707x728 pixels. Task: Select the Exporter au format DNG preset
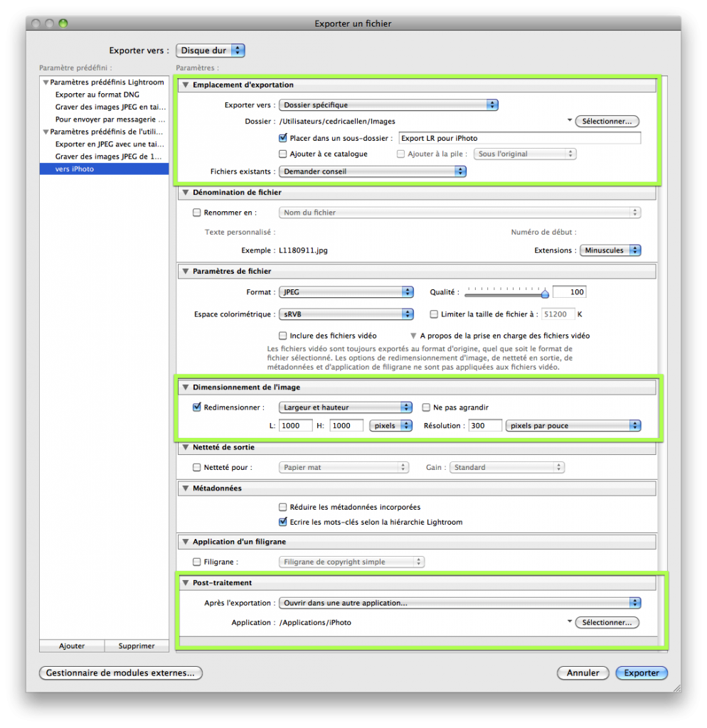[97, 95]
